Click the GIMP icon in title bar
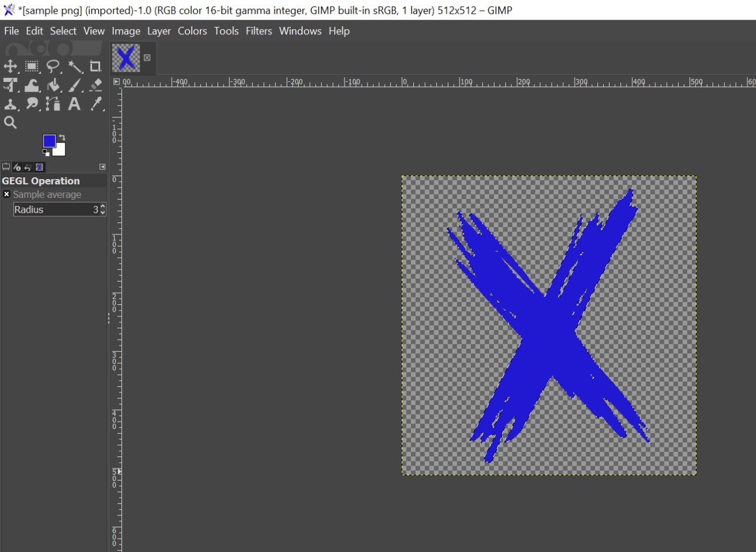This screenshot has height=552, width=756. point(9,10)
